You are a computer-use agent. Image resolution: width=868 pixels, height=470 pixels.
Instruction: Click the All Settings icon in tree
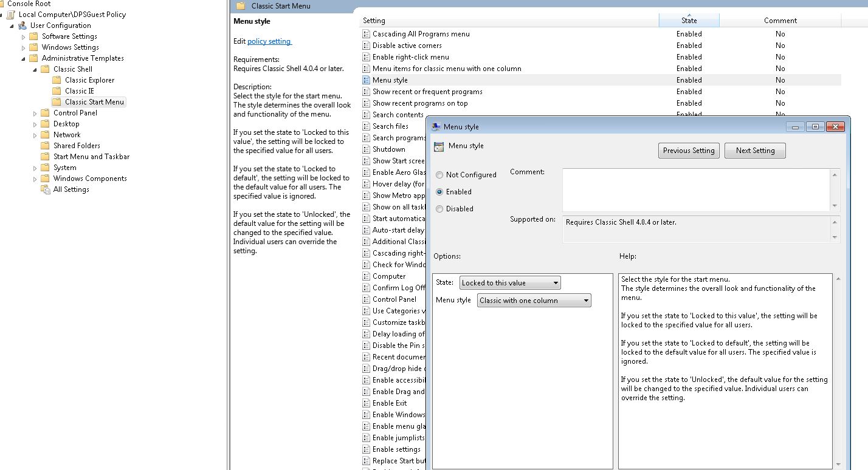(45, 189)
